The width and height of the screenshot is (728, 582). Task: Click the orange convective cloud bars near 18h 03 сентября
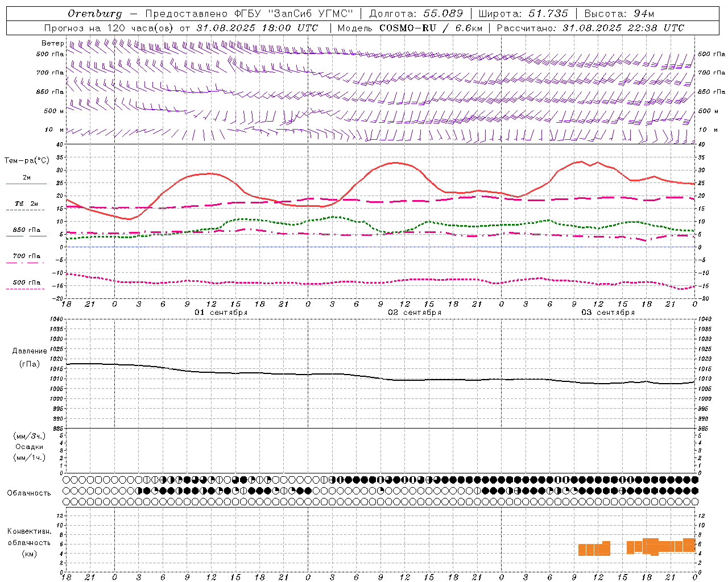[661, 546]
